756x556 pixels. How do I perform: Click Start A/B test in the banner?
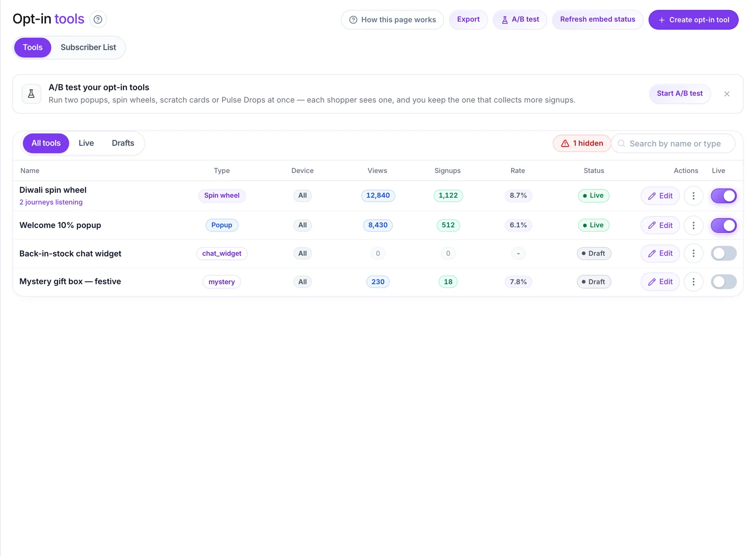coord(679,94)
